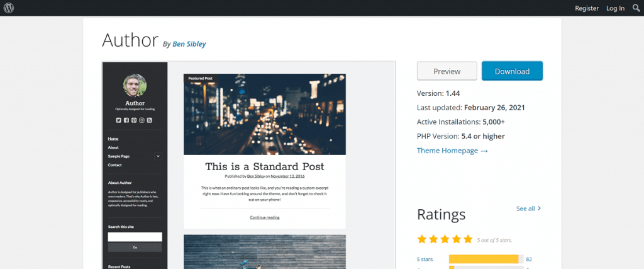This screenshot has height=269, width=644.
Task: Click the Twitter icon in theme sidebar
Action: pos(119,120)
